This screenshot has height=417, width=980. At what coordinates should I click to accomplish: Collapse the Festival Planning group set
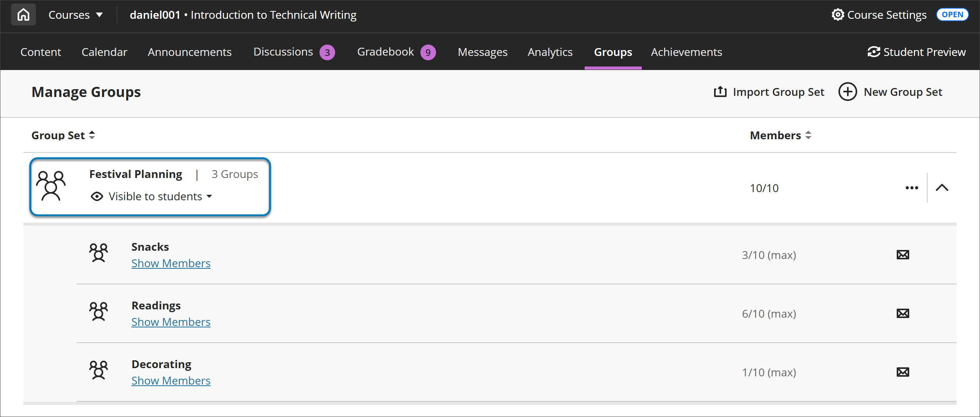942,187
